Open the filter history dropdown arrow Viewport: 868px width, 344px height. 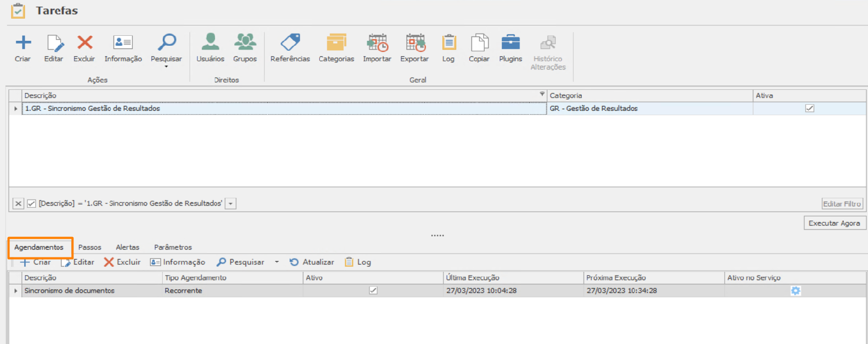click(x=231, y=203)
